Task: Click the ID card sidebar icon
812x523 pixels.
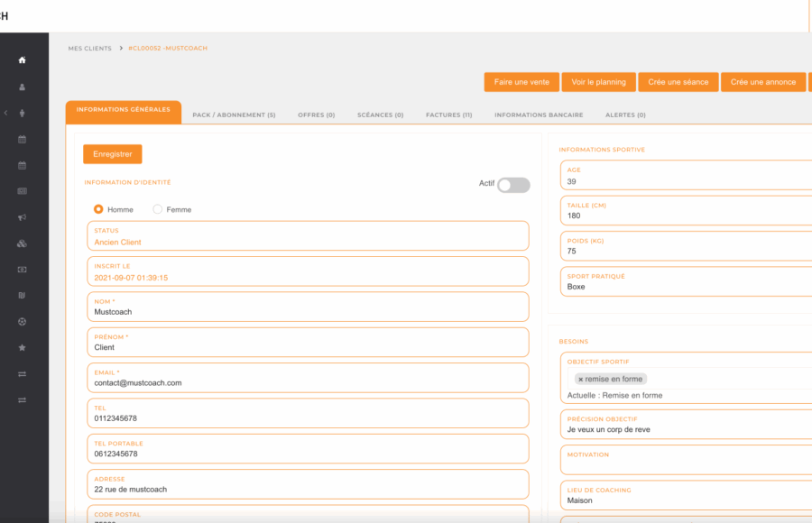Action: click(x=22, y=191)
